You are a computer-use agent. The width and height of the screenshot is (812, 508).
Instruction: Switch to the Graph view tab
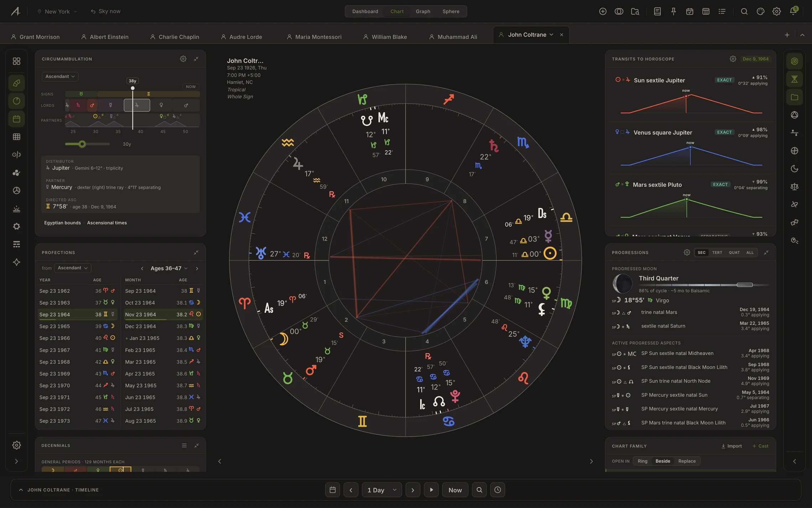click(423, 11)
